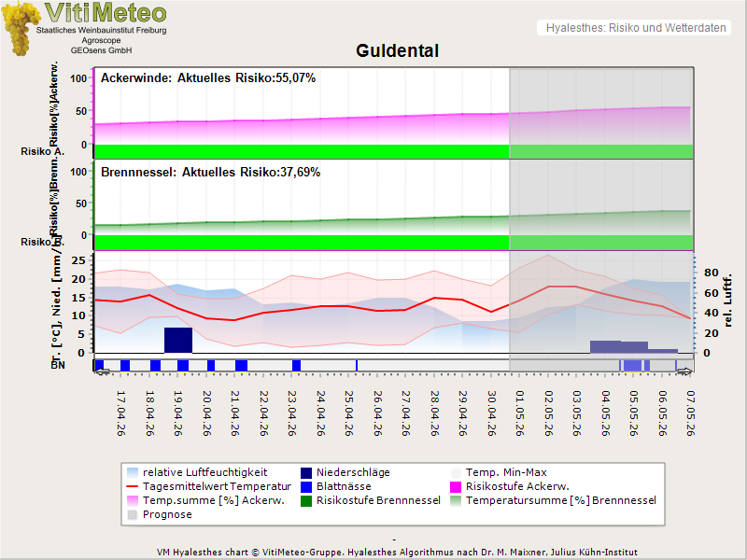Click the Risikostufe Ackerw. magenta swatch

[457, 486]
